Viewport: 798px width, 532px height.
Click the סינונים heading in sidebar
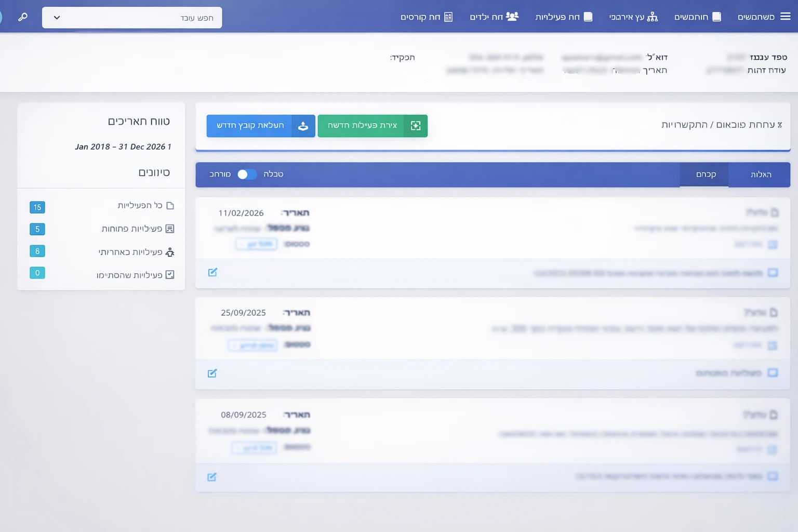154,172
